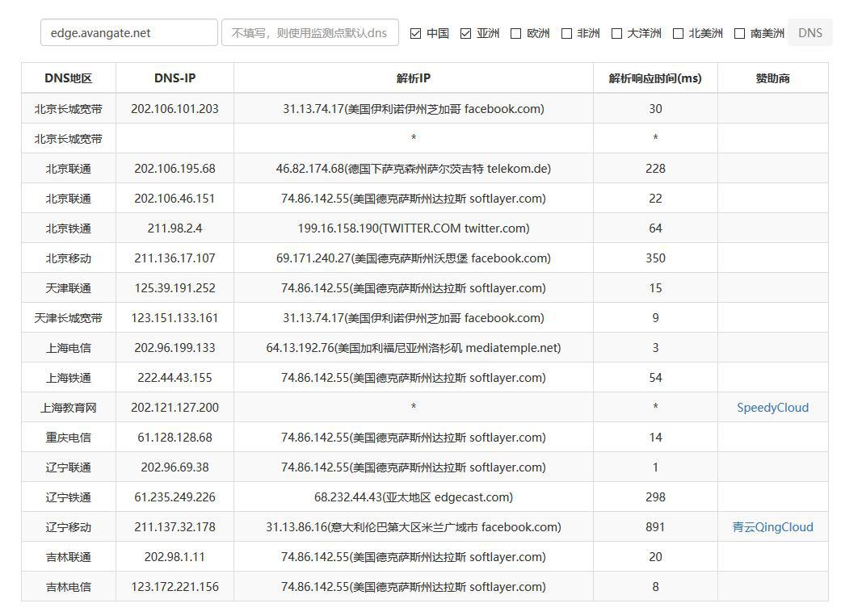
Task: Click the DNS地区 column header
Action: coord(68,78)
